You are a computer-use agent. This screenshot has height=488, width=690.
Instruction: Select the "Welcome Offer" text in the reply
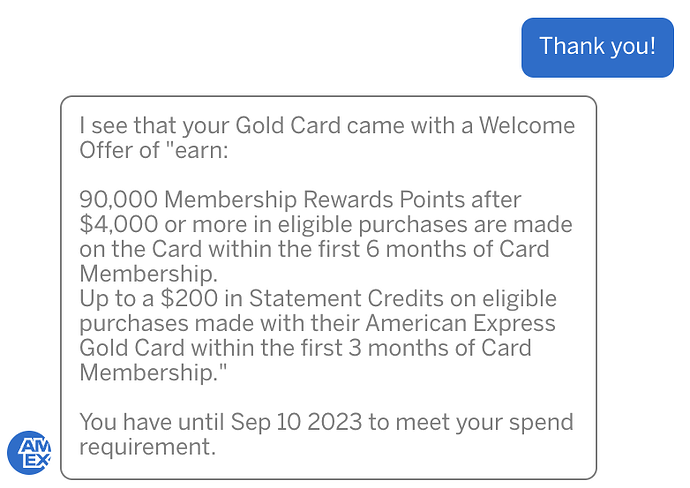[x=527, y=127]
